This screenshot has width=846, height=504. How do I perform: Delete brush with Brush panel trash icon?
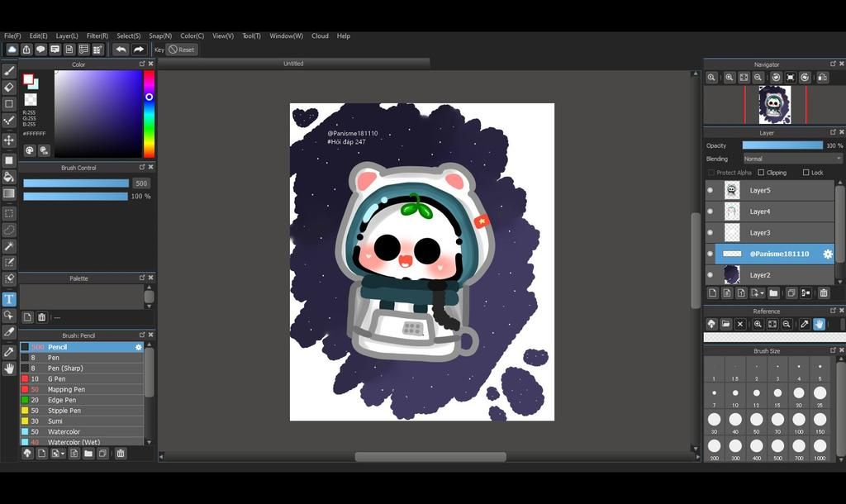coord(121,454)
